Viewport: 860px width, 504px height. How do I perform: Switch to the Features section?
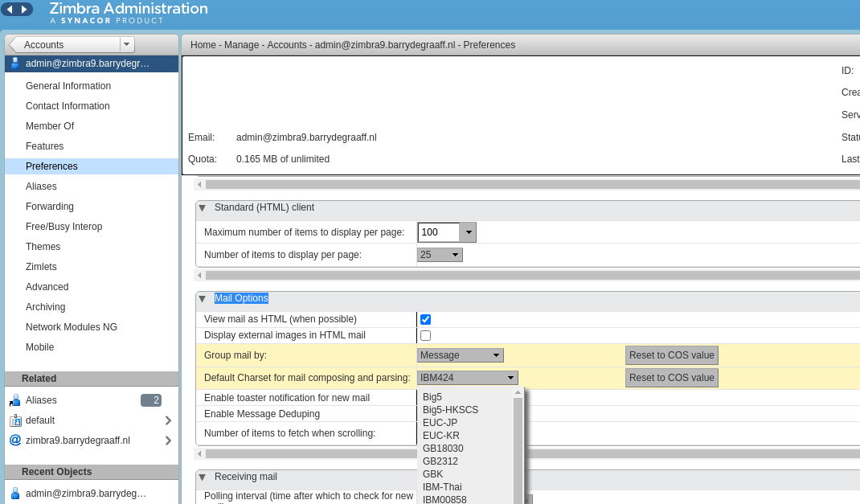[x=44, y=145]
